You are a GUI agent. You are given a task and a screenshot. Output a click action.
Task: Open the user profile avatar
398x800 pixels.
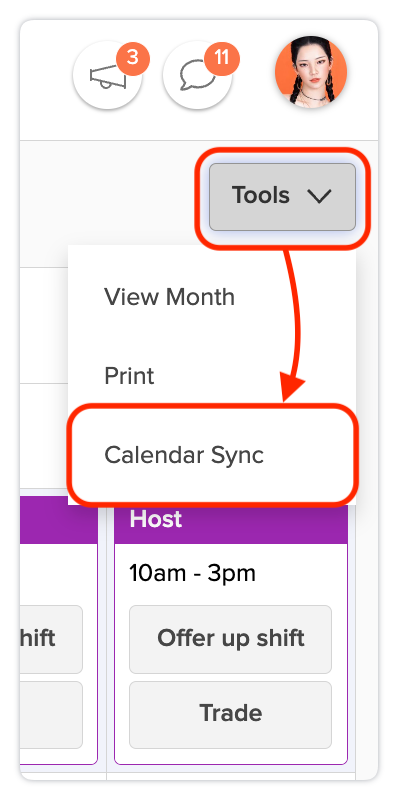[x=311, y=72]
